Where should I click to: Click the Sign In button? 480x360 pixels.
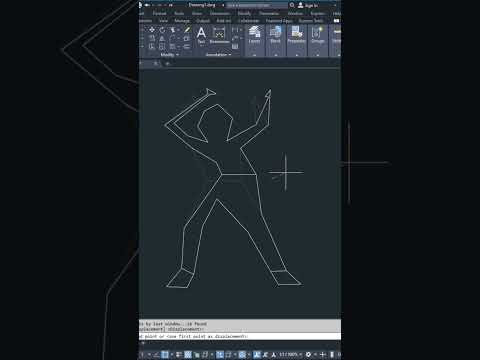pos(308,5)
